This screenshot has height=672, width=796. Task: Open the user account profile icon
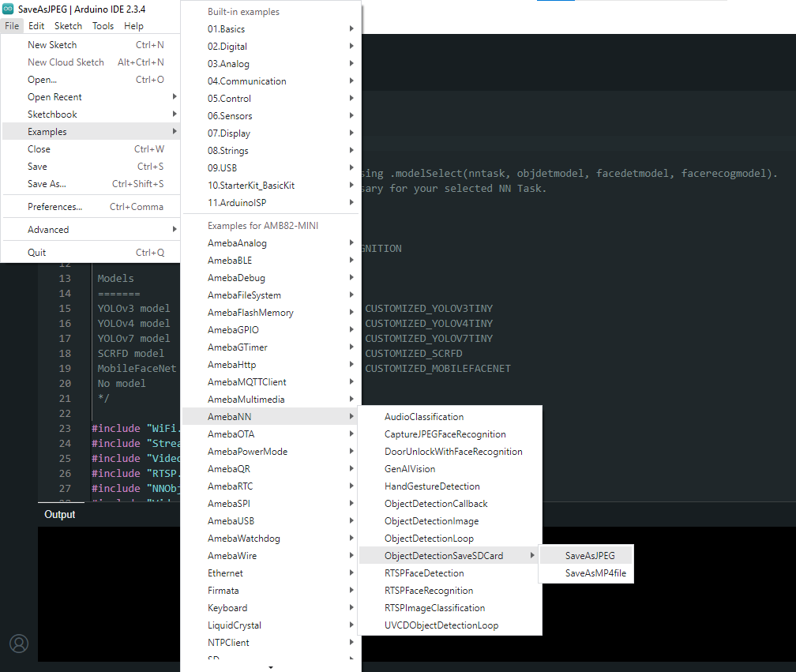point(19,644)
